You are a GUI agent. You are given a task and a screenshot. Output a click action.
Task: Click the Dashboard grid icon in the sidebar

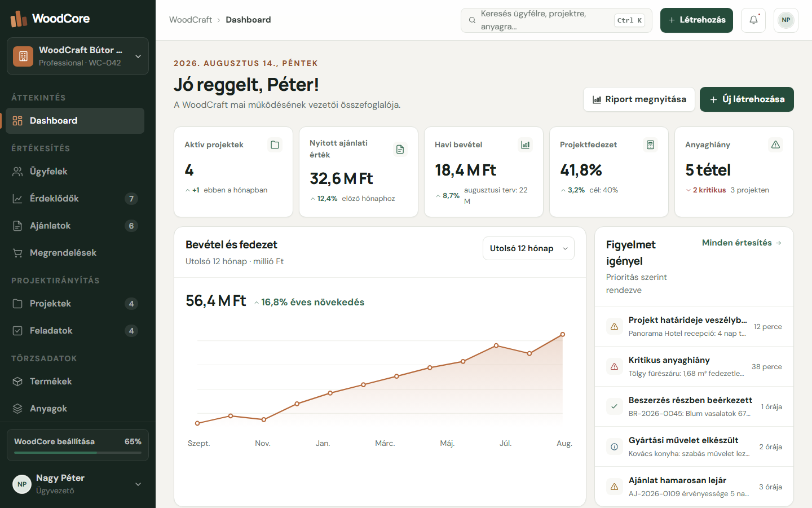click(17, 121)
